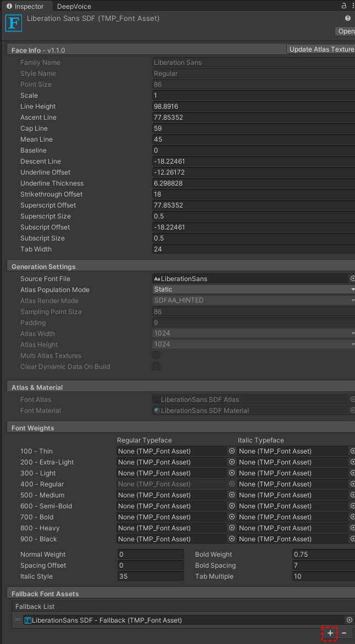Add a fallback font with plus button

(x=330, y=634)
